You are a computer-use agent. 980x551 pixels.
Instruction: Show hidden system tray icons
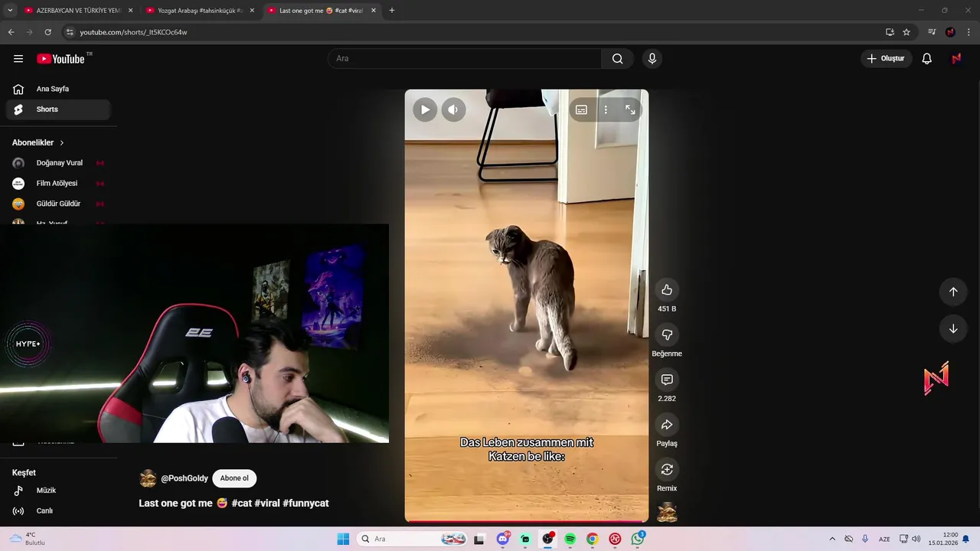tap(832, 539)
